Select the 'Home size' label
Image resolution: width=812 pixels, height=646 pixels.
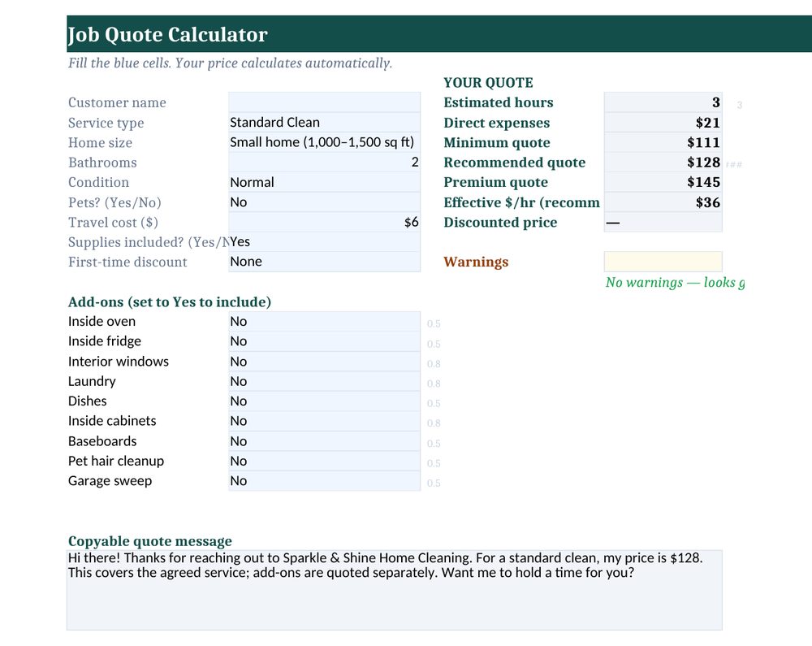tap(100, 143)
